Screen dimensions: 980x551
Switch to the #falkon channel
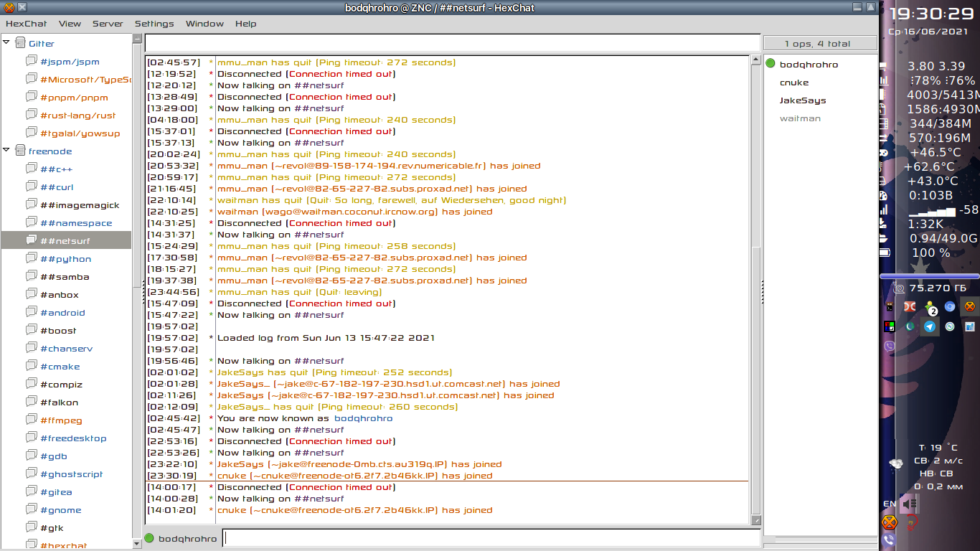click(x=59, y=402)
